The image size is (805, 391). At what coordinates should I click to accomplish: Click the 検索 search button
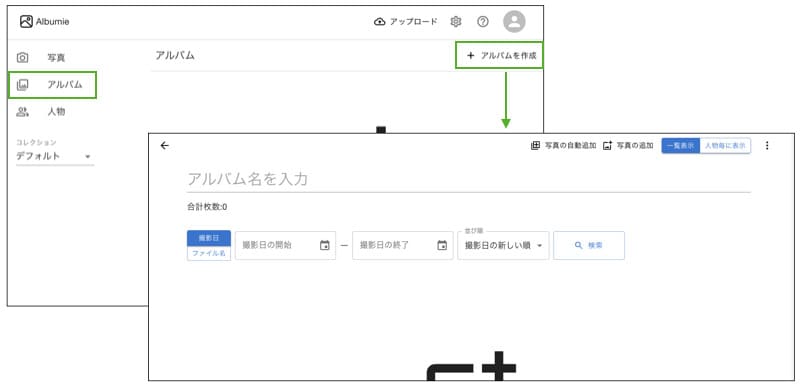point(589,245)
